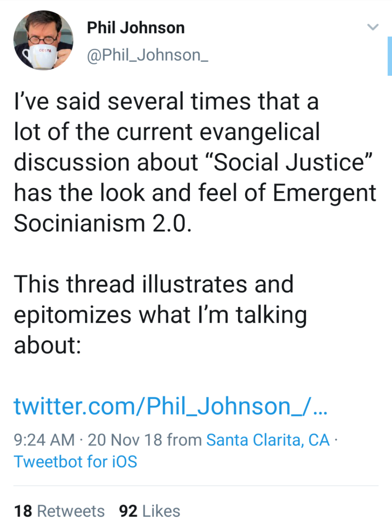Click the quoted phrase "Social Justice"

click(x=293, y=162)
